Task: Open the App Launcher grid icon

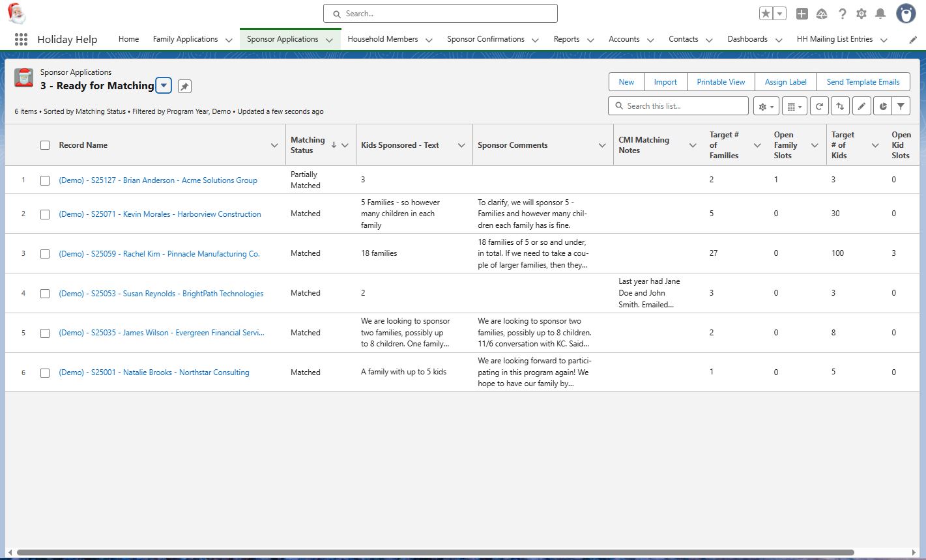Action: point(21,39)
